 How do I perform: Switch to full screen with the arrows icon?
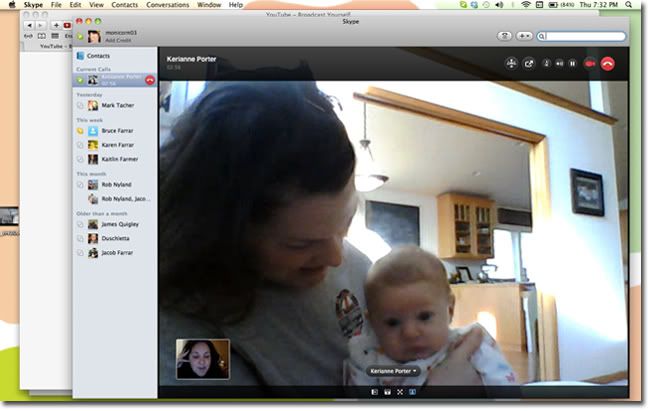[400, 392]
